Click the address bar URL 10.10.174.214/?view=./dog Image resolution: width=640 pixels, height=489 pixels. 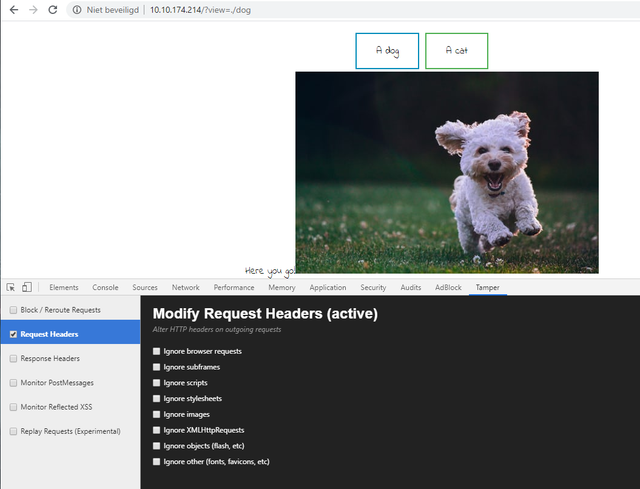[200, 10]
